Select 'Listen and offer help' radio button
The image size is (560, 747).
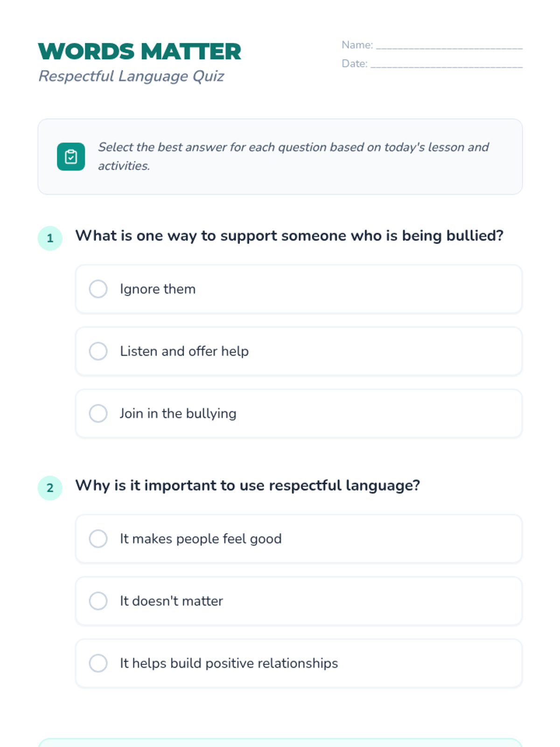(98, 351)
